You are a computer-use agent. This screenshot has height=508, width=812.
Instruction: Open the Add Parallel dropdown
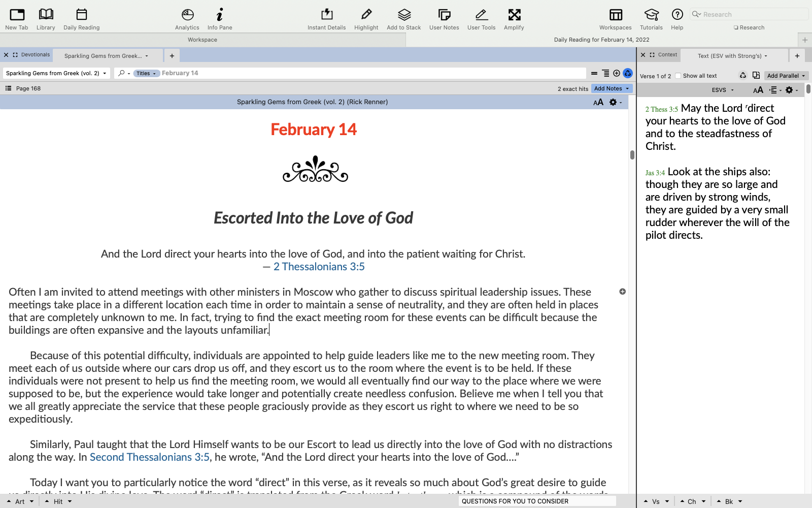click(x=786, y=76)
